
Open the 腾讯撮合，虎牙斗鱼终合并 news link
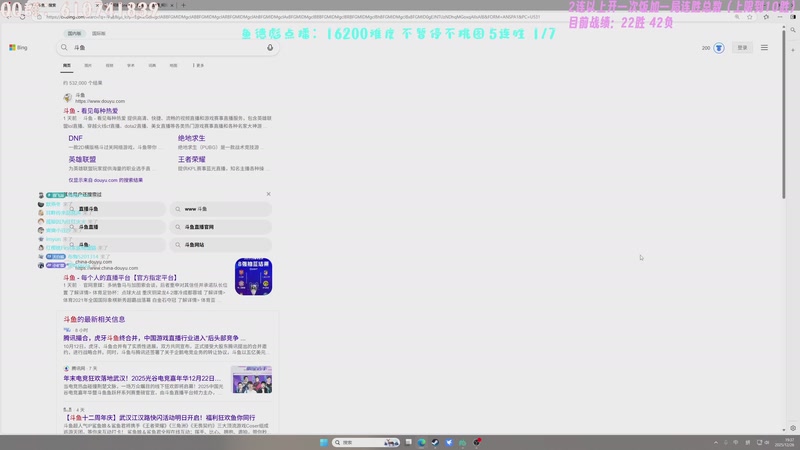(x=154, y=338)
